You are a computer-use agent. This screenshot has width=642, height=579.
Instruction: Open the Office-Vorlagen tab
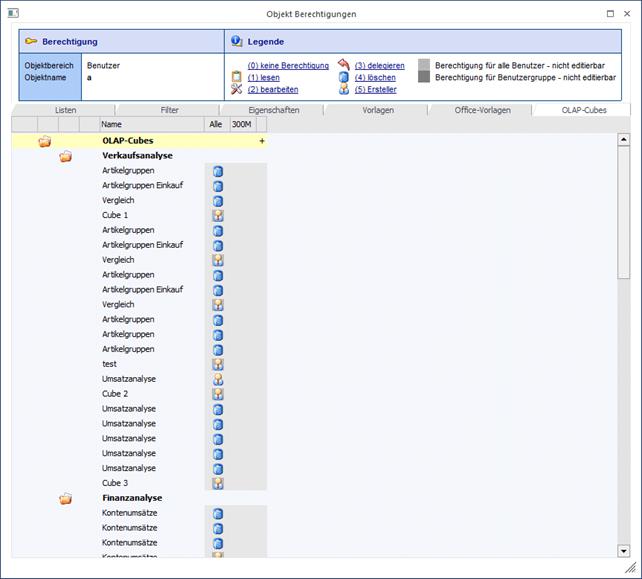[x=480, y=110]
